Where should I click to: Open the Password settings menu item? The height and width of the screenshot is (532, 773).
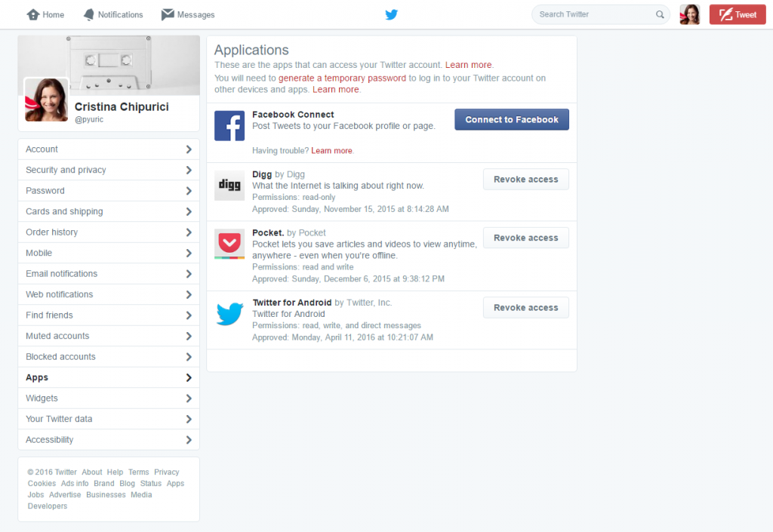tap(109, 190)
